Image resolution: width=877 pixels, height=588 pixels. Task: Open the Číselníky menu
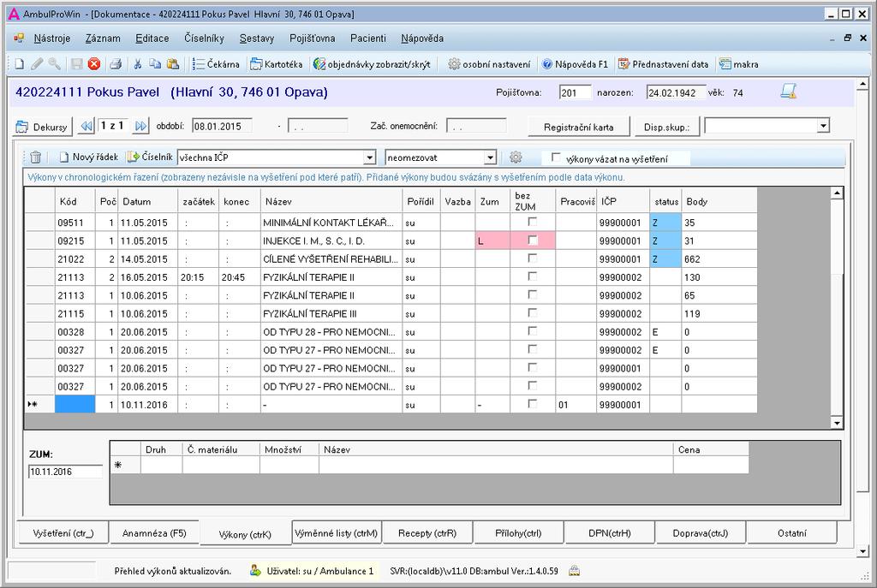pyautogui.click(x=204, y=39)
